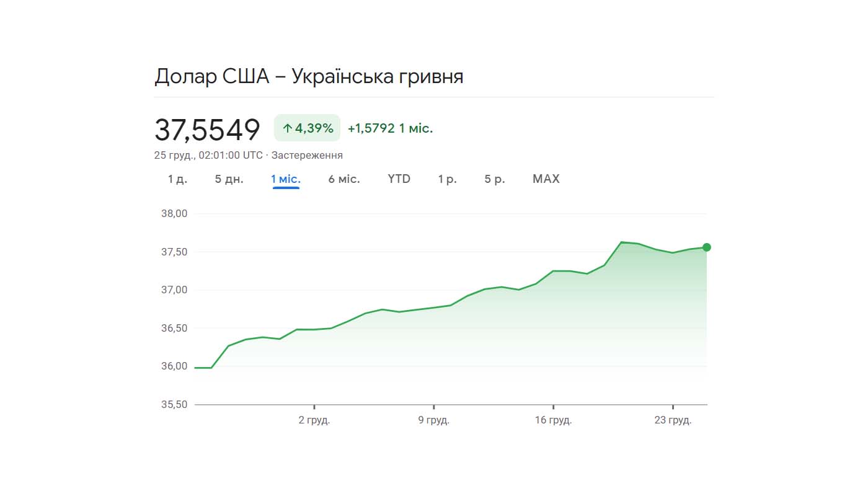Select the MAX range tab
868x496 pixels.
(546, 179)
